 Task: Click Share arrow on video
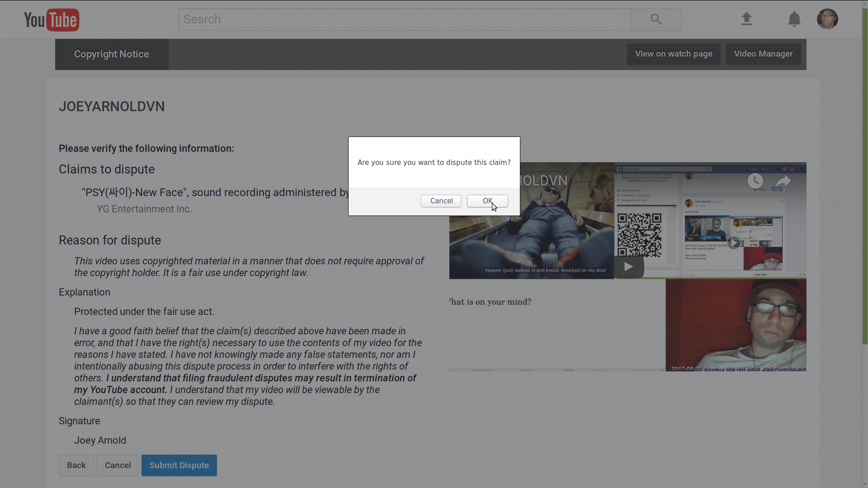pos(783,181)
